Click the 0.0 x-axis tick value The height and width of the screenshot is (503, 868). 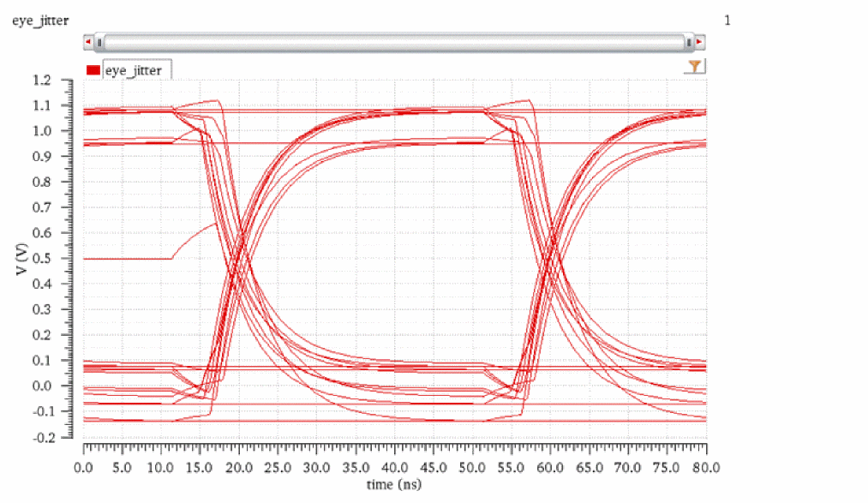[x=84, y=468]
